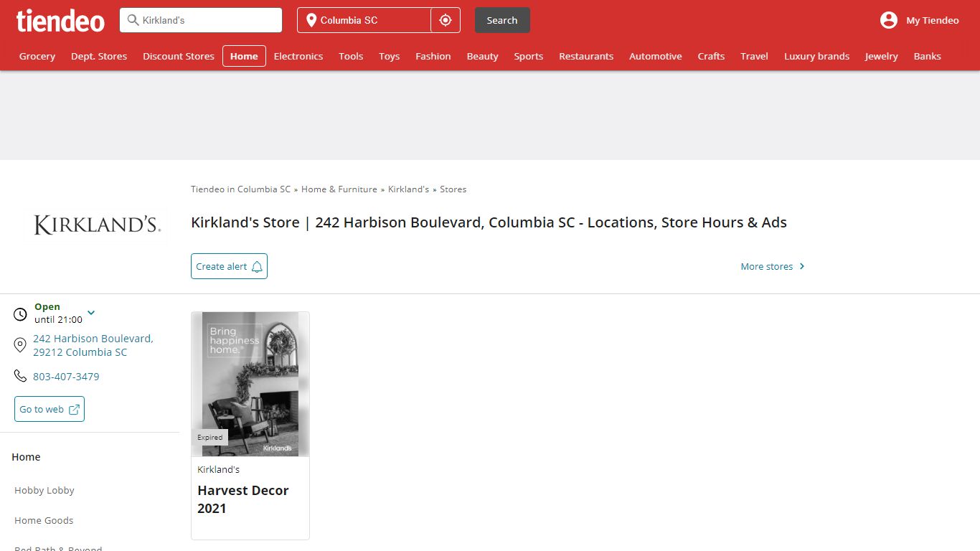Click the search magnifier icon
The image size is (980, 551).
click(133, 20)
